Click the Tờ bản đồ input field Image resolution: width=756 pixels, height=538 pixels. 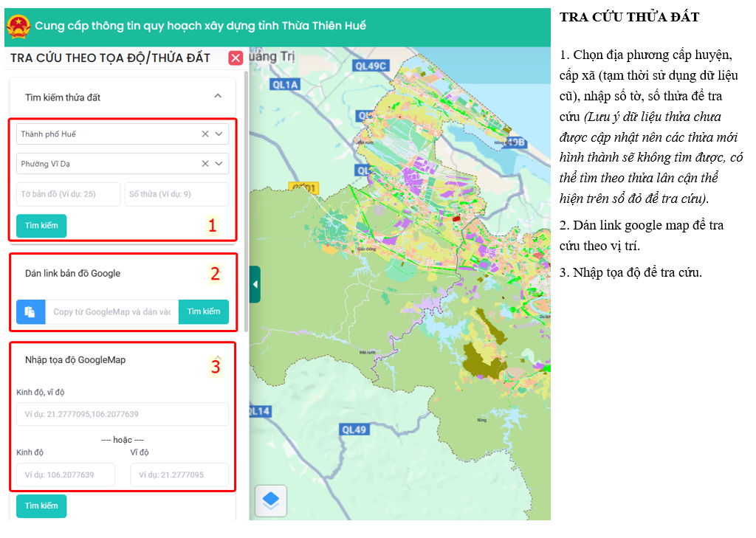(x=68, y=194)
